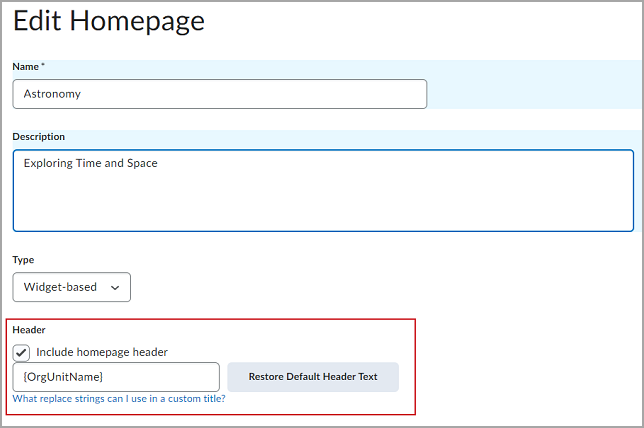Click the Restore Default Header Text button
Viewport: 644px width, 428px height.
313,377
